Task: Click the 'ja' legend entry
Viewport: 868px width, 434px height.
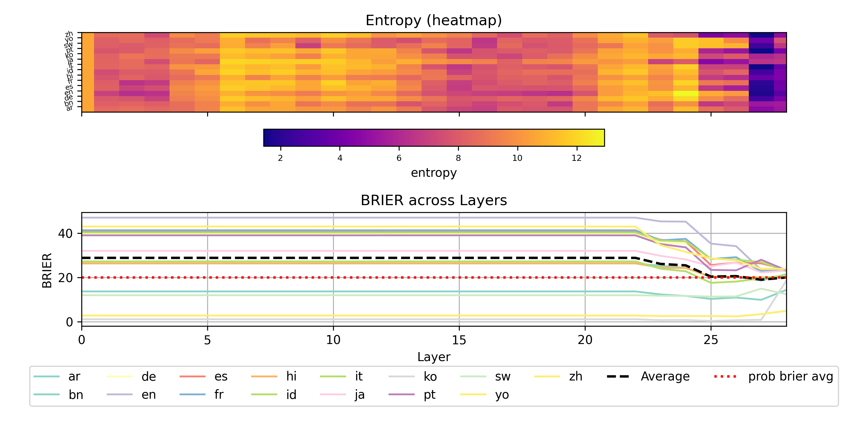Action: tap(359, 395)
